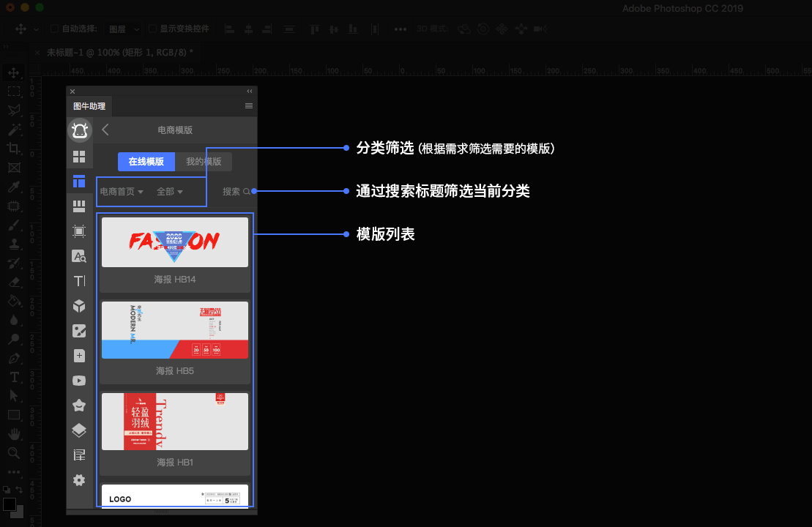
Task: Go back with the left chevron arrow
Action: click(x=105, y=130)
